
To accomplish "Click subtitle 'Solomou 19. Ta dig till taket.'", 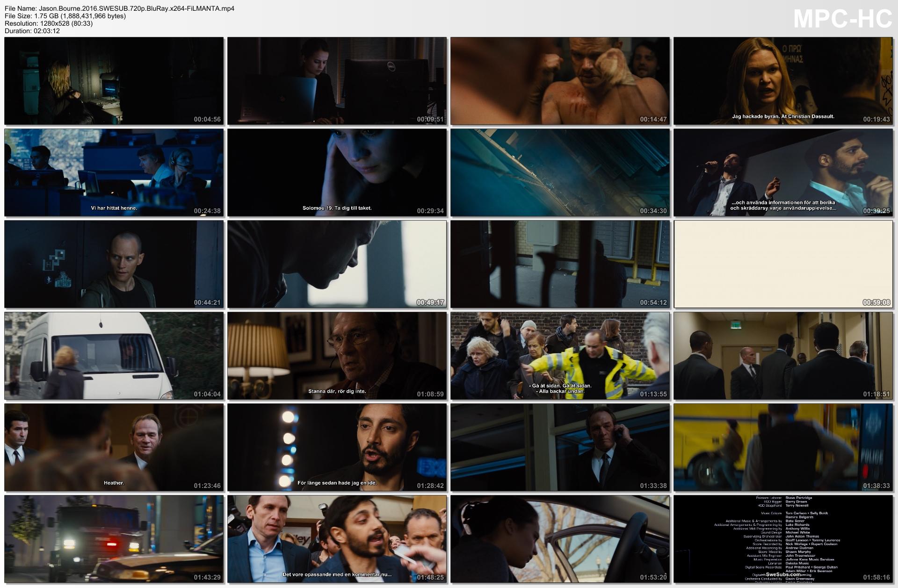I will tap(337, 208).
